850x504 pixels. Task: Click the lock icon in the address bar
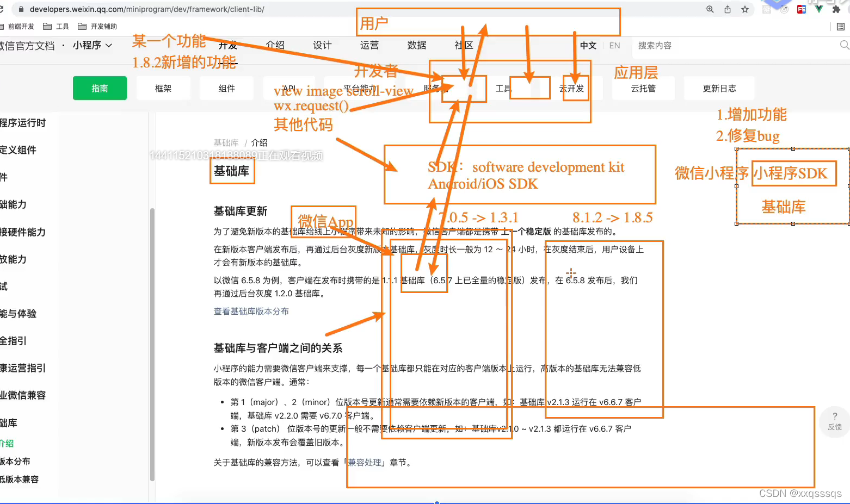click(21, 9)
